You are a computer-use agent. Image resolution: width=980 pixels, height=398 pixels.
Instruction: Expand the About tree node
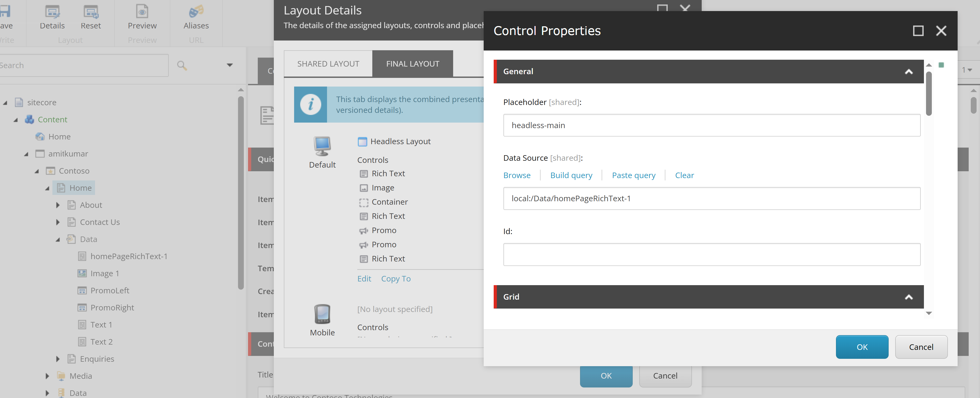58,205
